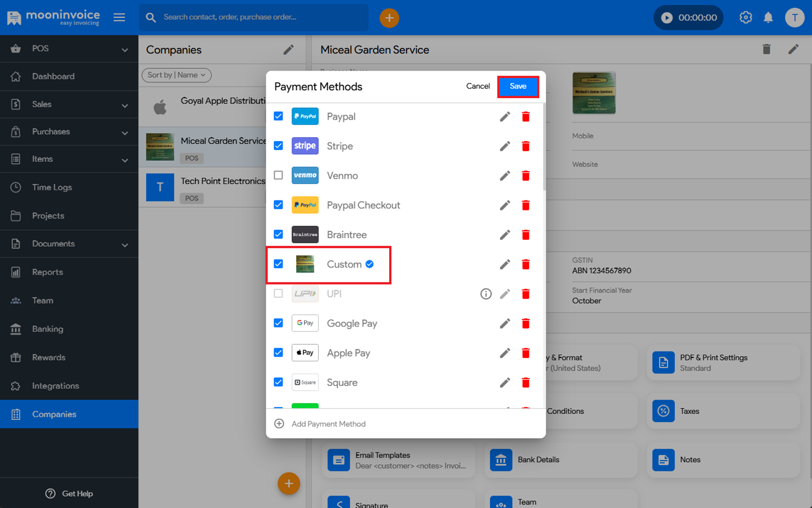This screenshot has height=508, width=812.
Task: Uncheck the Apple Pay checkbox
Action: pyautogui.click(x=279, y=353)
